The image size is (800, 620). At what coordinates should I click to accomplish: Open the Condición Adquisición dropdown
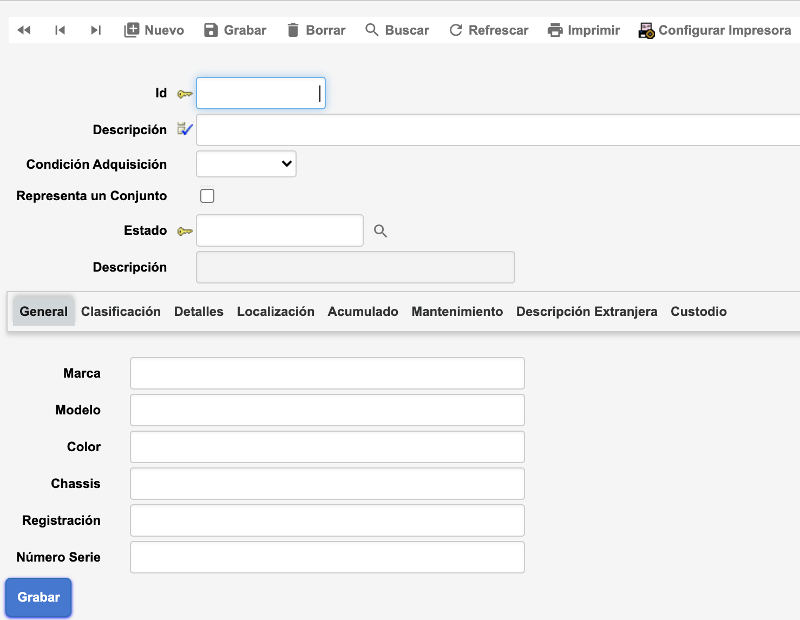(246, 163)
